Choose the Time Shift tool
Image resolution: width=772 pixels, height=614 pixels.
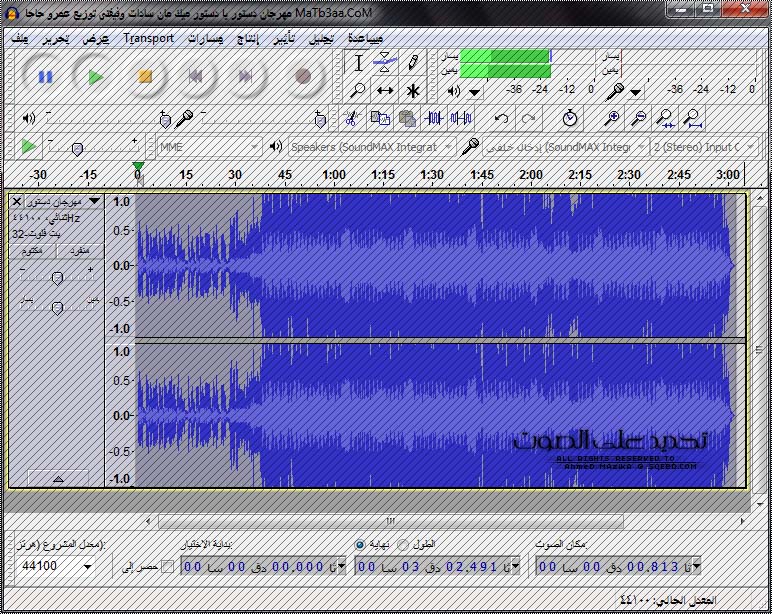point(385,90)
